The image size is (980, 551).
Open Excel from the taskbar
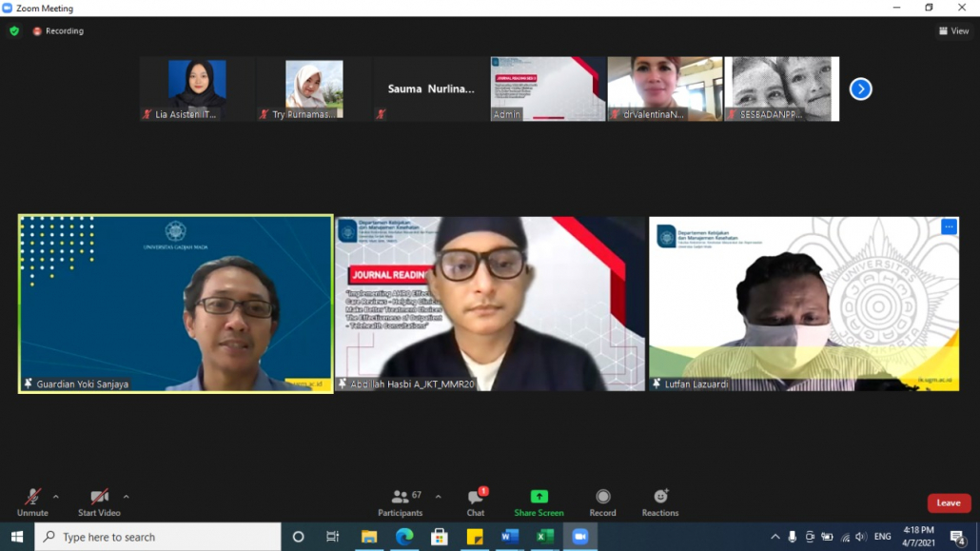click(x=544, y=537)
